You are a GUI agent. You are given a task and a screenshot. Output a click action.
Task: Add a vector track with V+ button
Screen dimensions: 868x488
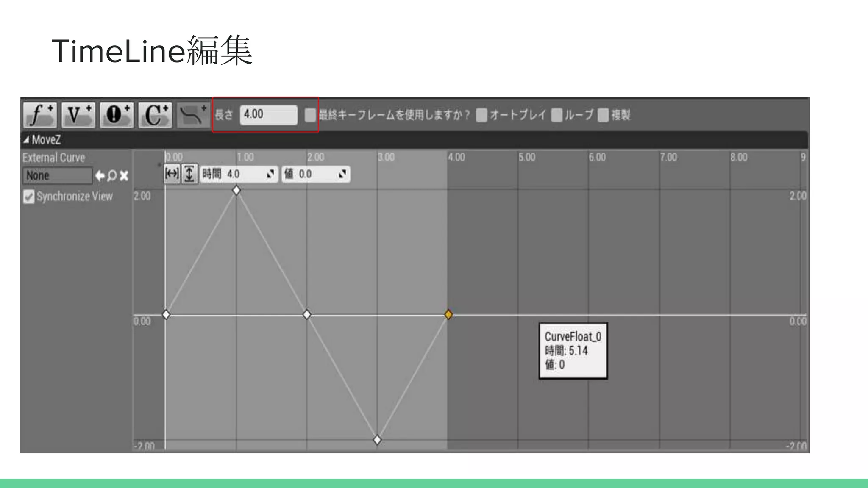(78, 114)
